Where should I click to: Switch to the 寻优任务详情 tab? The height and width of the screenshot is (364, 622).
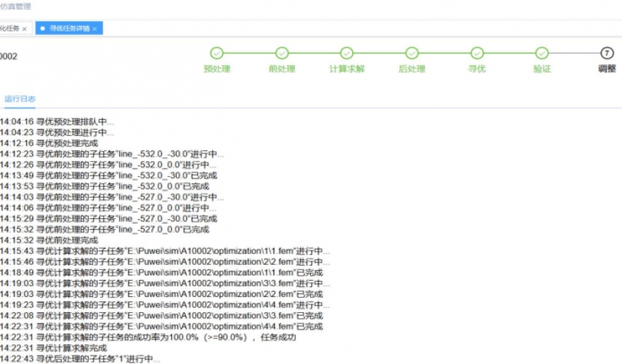[69, 28]
